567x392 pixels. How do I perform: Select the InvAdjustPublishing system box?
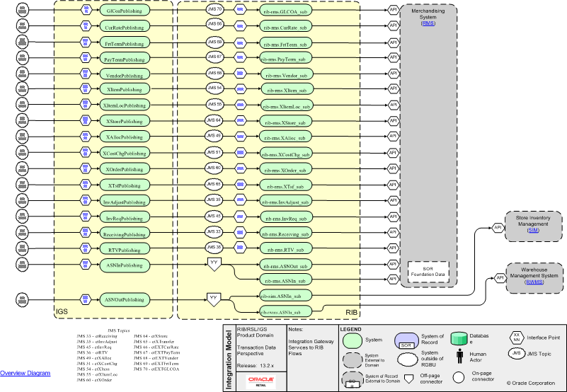tap(125, 202)
